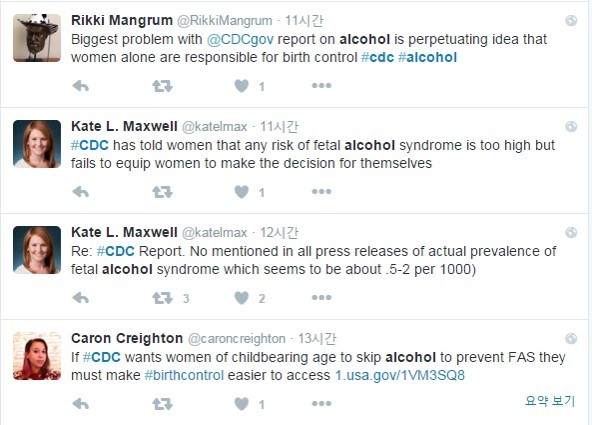This screenshot has height=425, width=592.
Task: Open more options on Kate Maxwell's 11-hour tweet
Action: tap(322, 192)
